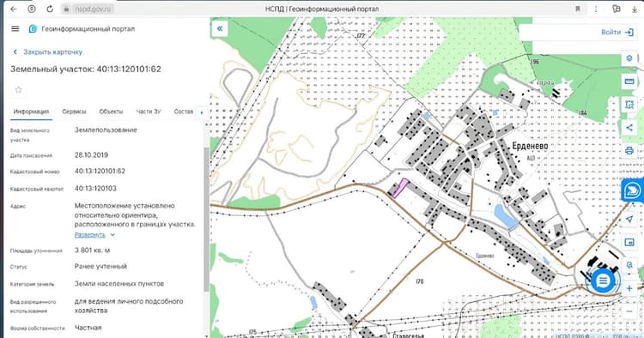Zoom in the map with plus button

tap(629, 288)
